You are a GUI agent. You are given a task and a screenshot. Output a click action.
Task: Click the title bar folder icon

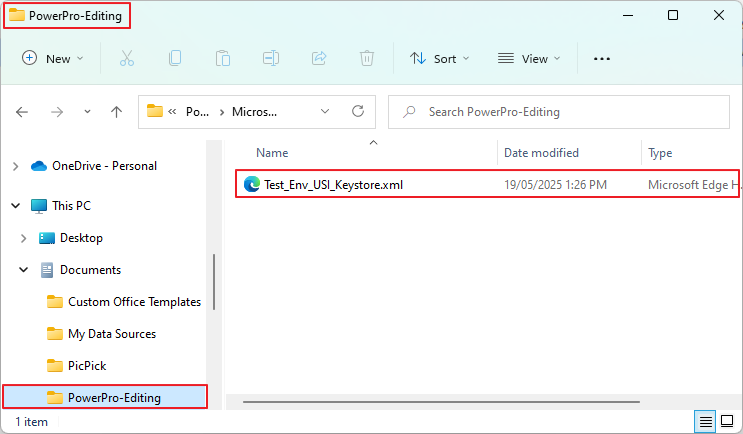click(17, 15)
